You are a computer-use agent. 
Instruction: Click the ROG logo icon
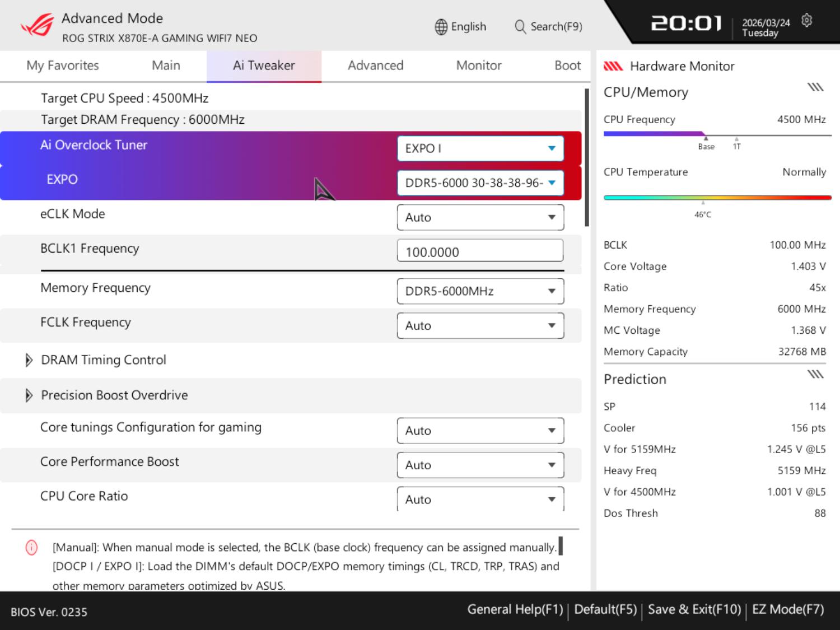[x=37, y=25]
